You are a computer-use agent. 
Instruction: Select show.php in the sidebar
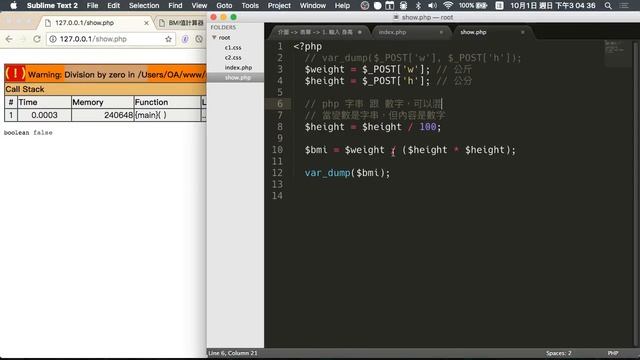(238, 77)
